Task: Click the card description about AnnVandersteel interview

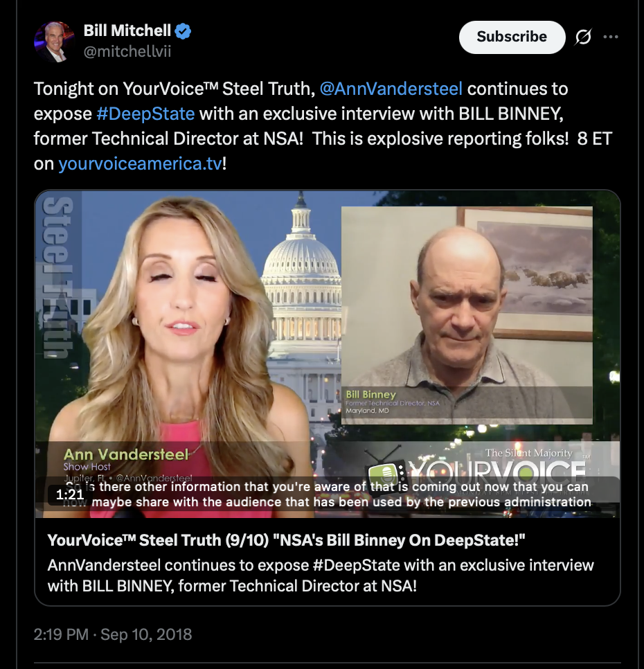Action: [321, 575]
